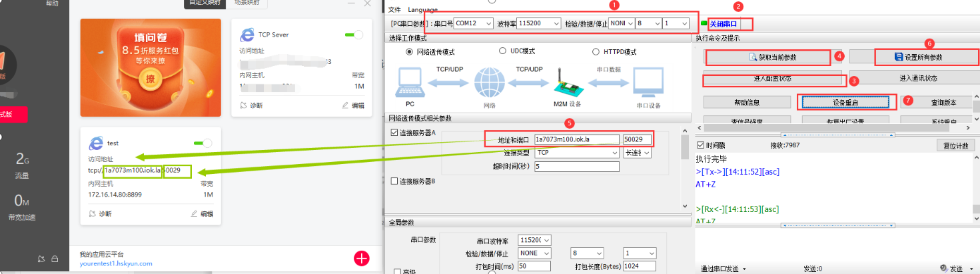Enable the 连接服务器B checkbox

[394, 181]
